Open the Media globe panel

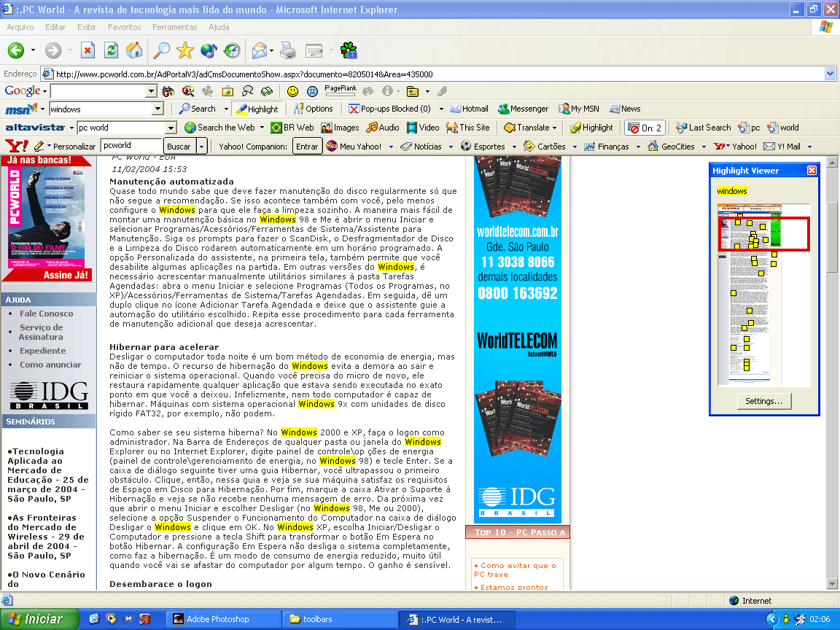[209, 50]
